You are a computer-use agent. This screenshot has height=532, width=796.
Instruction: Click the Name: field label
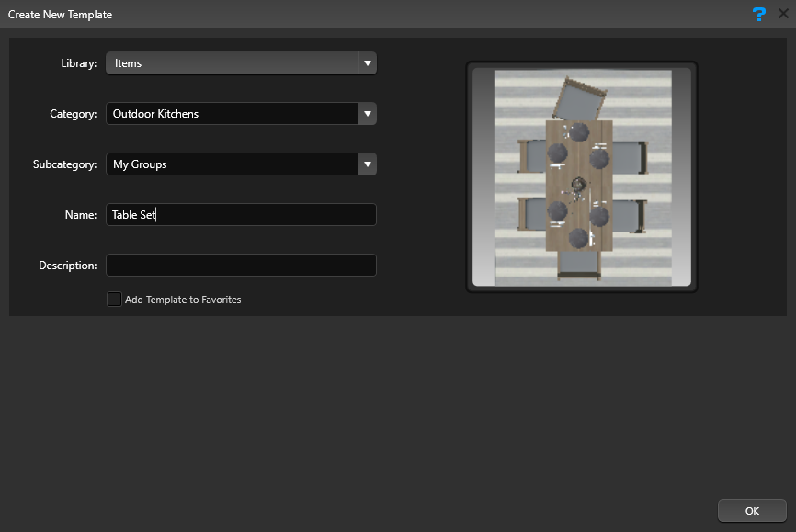click(81, 215)
